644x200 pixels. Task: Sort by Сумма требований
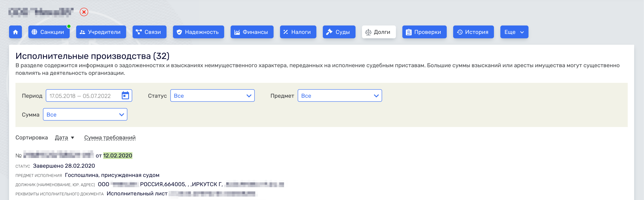110,138
